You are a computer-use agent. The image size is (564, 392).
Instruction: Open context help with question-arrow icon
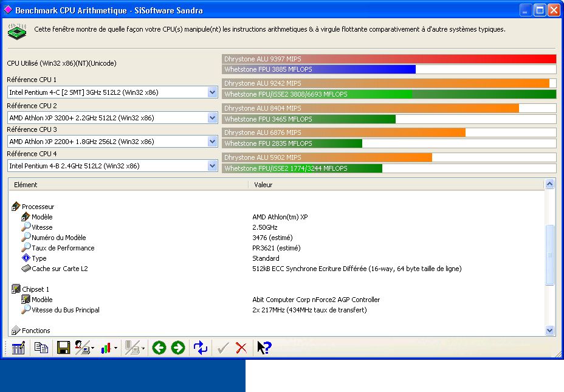pyautogui.click(x=264, y=348)
